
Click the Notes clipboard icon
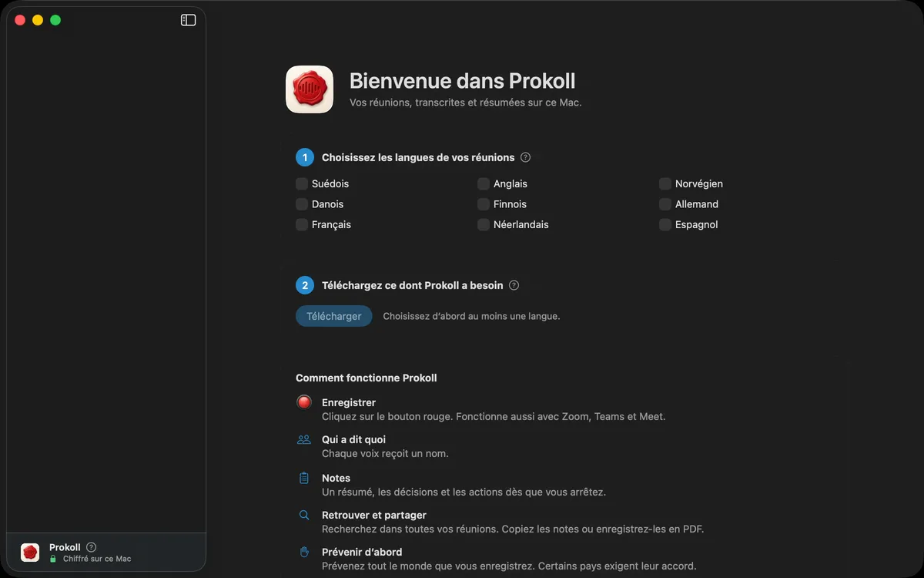[x=304, y=478]
